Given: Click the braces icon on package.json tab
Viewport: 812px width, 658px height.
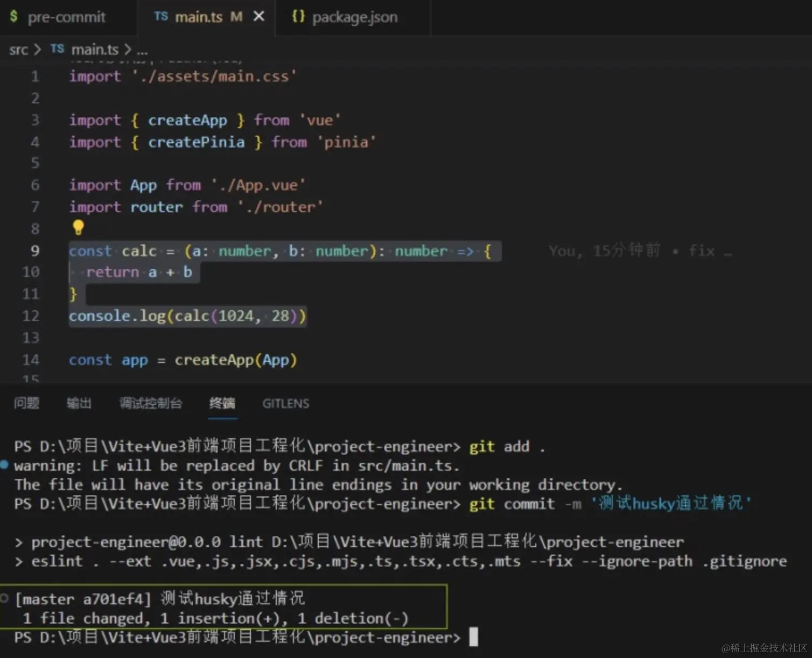Looking at the screenshot, I should (298, 16).
